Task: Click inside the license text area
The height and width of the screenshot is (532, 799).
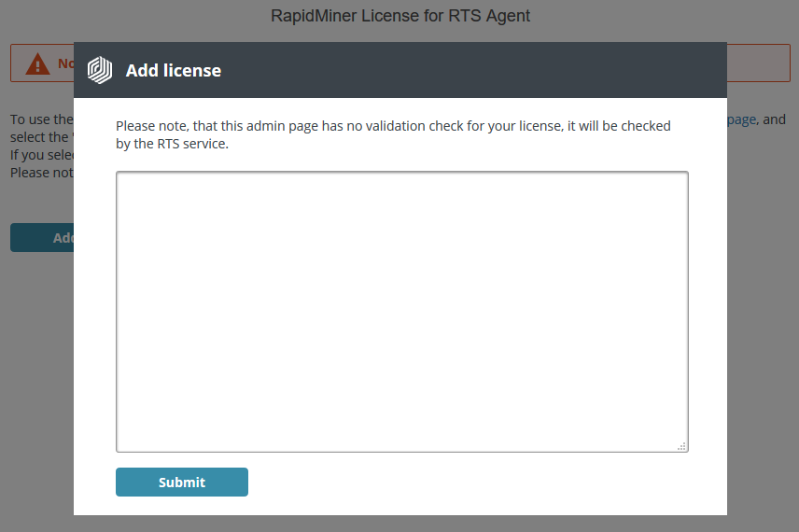Action: 402,312
